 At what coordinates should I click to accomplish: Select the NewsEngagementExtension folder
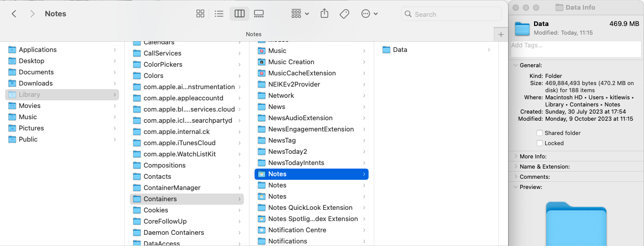pyautogui.click(x=312, y=129)
